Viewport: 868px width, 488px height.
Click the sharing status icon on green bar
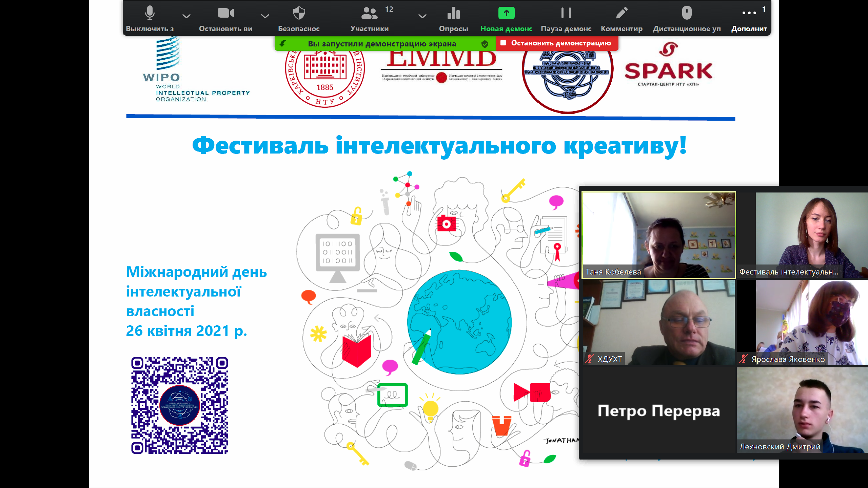coord(282,43)
